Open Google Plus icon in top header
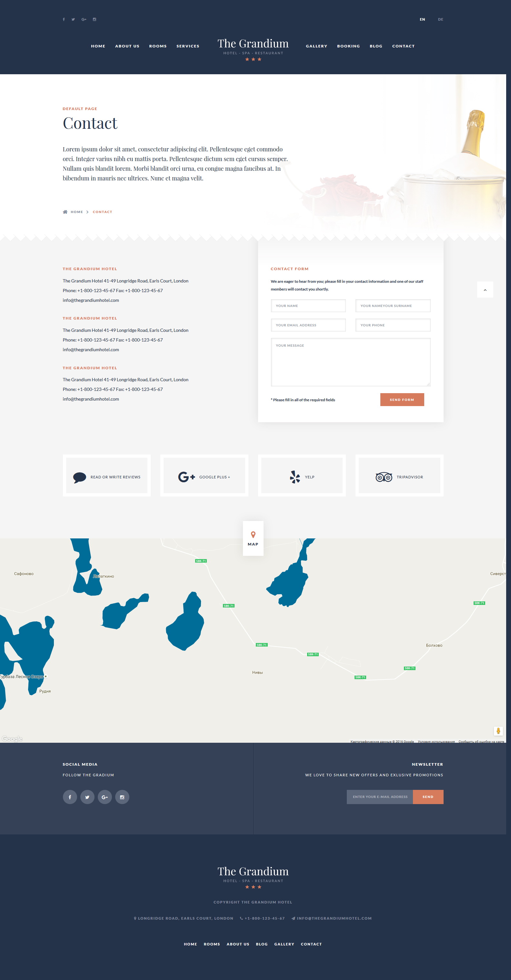The height and width of the screenshot is (980, 511). coord(84,19)
